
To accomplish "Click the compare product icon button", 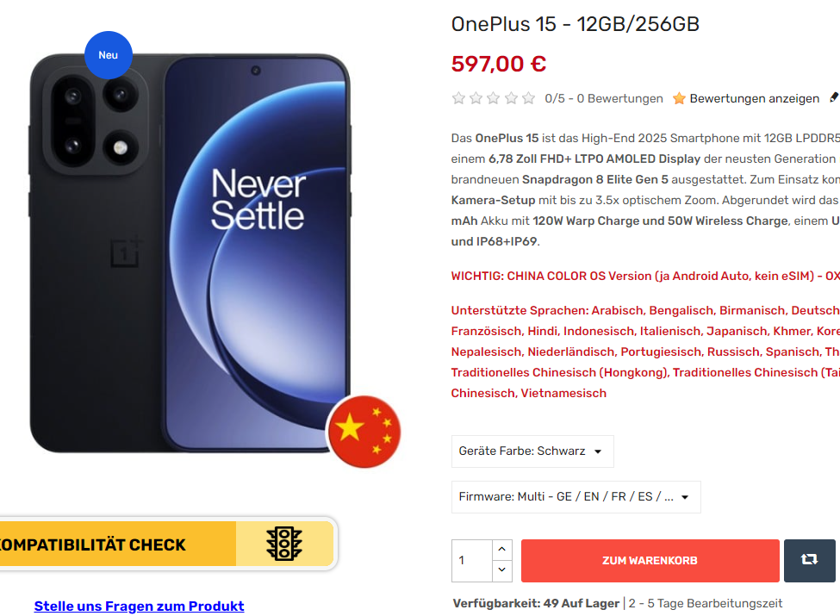I will click(x=809, y=560).
